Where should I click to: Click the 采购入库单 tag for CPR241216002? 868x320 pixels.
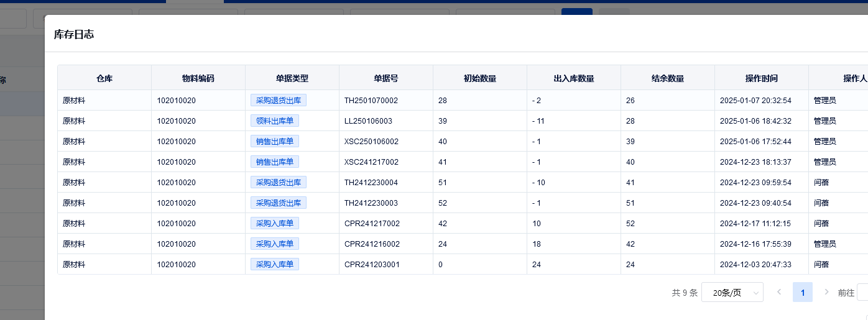click(x=274, y=244)
